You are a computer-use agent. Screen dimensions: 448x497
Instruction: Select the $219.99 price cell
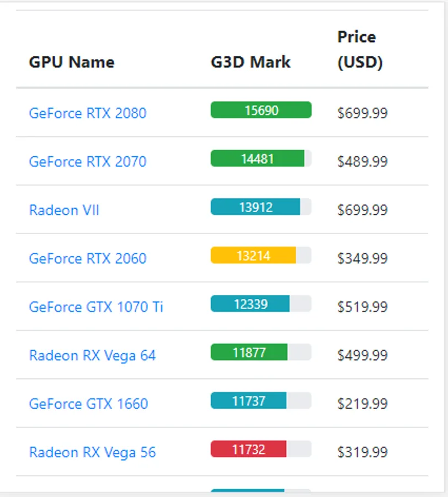(x=362, y=404)
